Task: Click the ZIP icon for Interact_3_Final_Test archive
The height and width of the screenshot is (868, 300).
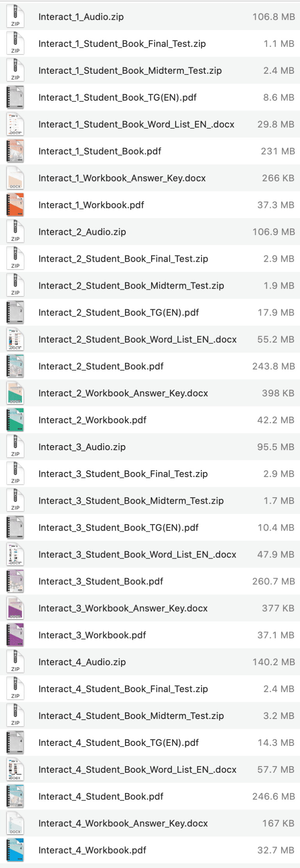Action: (15, 474)
